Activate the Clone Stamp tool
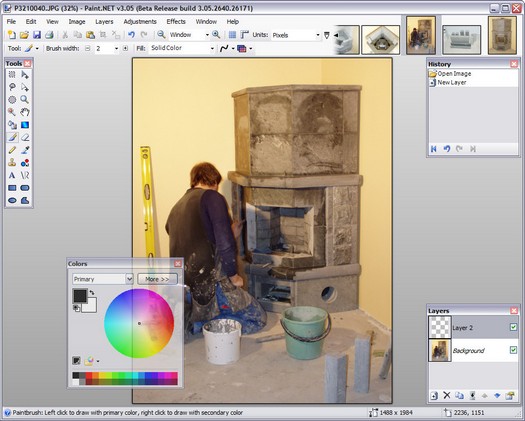Viewport: 525px width, 421px height. click(x=12, y=163)
